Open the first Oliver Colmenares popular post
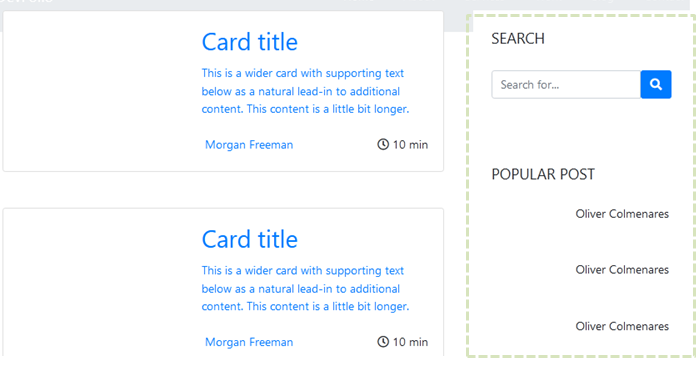 [x=622, y=214]
